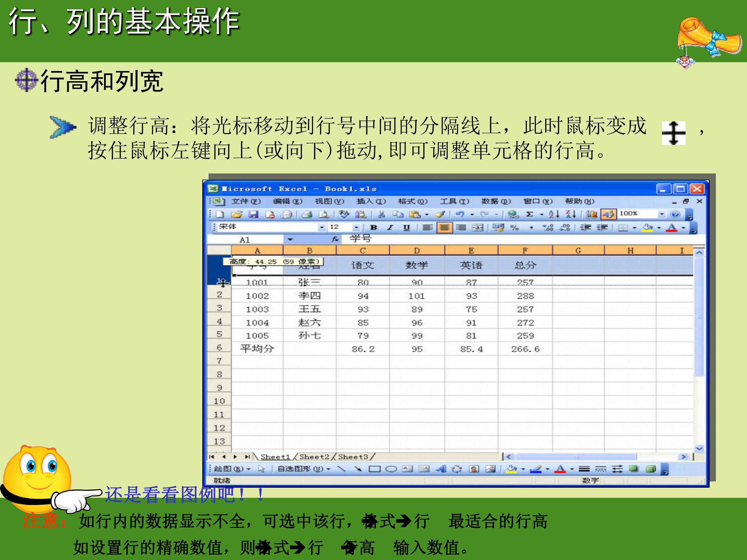Click the Print icon
Image resolution: width=747 pixels, height=560 pixels.
[x=307, y=214]
